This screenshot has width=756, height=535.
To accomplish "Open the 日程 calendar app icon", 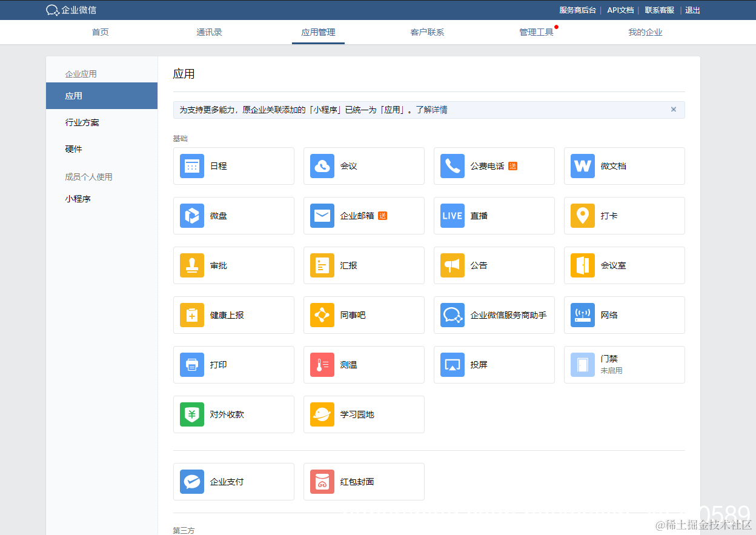I will 192,166.
